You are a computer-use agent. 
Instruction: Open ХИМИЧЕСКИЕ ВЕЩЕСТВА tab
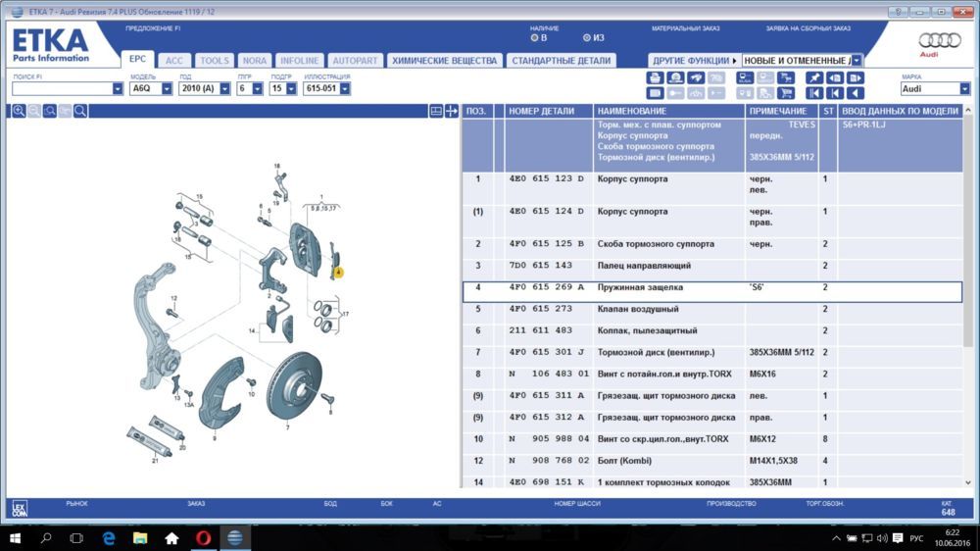444,61
